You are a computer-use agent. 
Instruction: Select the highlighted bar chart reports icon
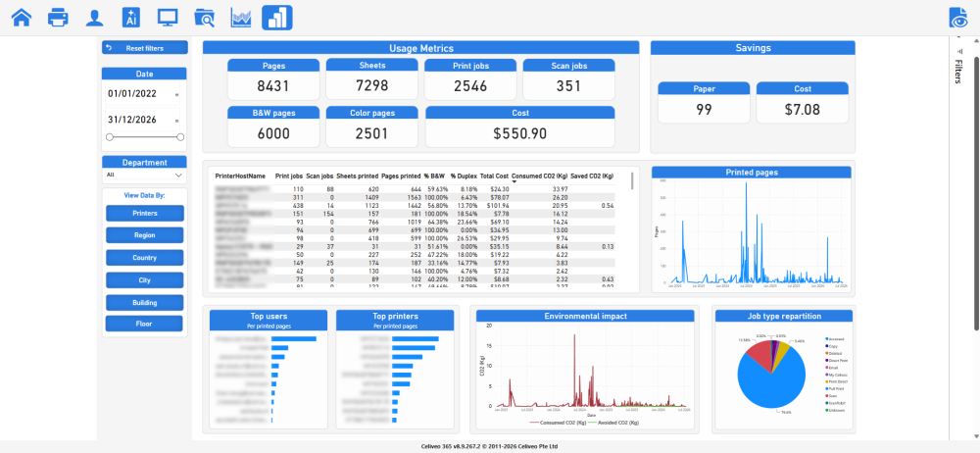point(277,18)
